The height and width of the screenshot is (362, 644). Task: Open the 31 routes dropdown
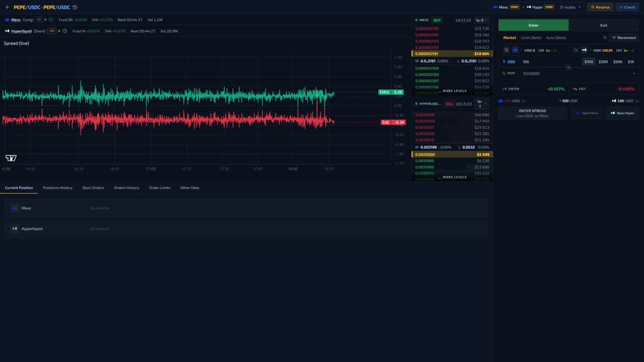[570, 8]
